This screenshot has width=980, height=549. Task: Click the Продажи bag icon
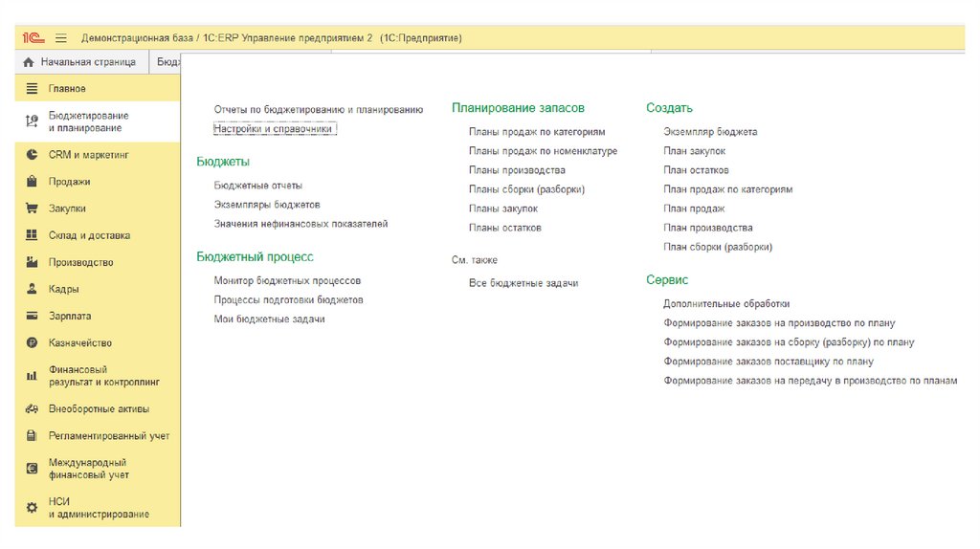pyautogui.click(x=32, y=182)
